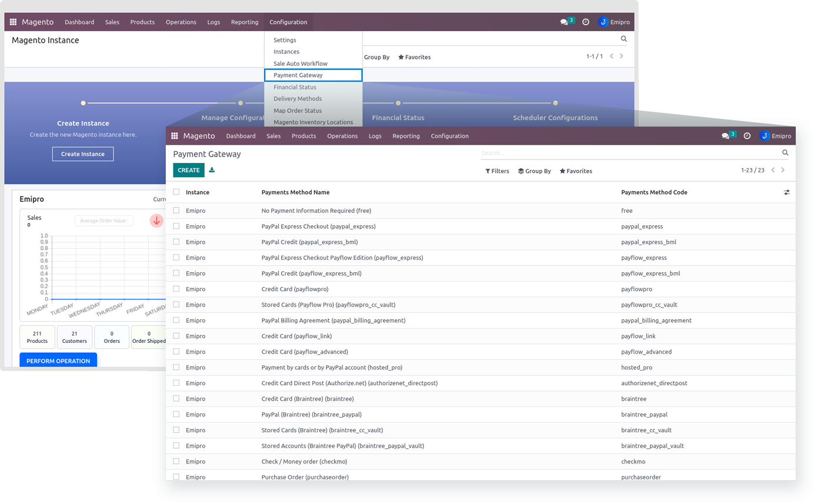Open the column settings adjust icon
This screenshot has width=814, height=504.
coord(786,192)
